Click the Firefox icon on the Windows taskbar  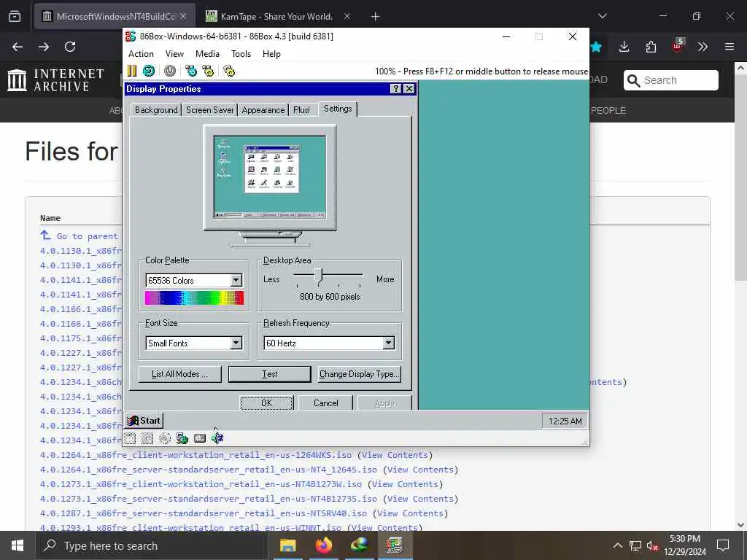click(x=324, y=545)
